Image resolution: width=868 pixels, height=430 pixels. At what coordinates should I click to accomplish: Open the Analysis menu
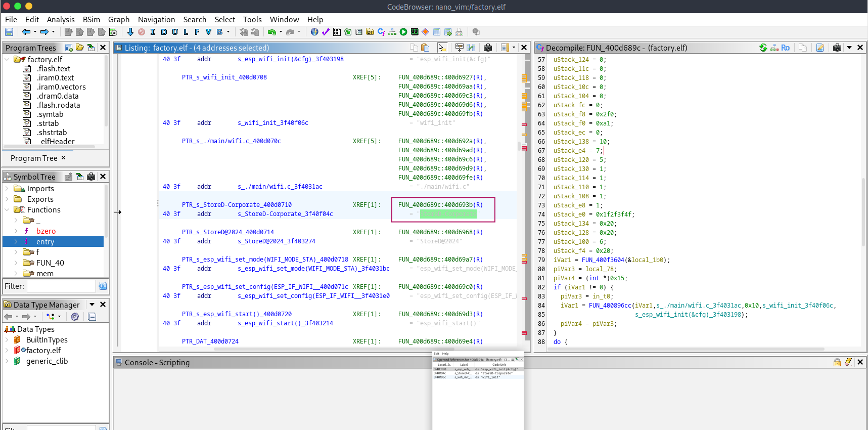click(x=61, y=20)
